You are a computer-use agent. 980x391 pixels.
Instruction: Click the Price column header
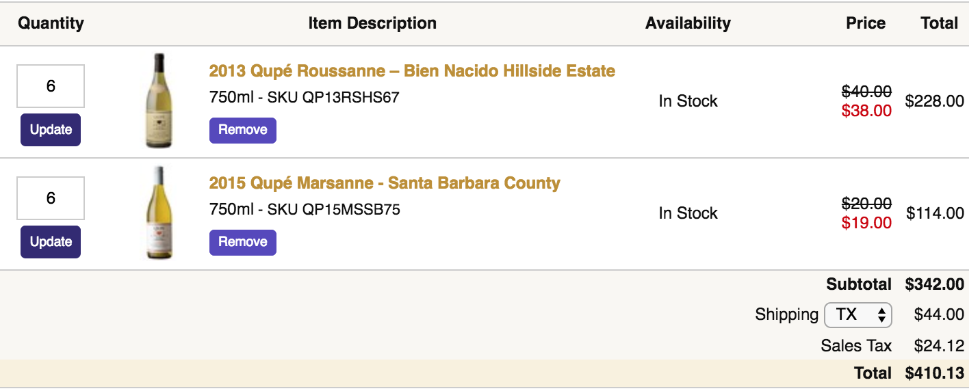coord(866,23)
